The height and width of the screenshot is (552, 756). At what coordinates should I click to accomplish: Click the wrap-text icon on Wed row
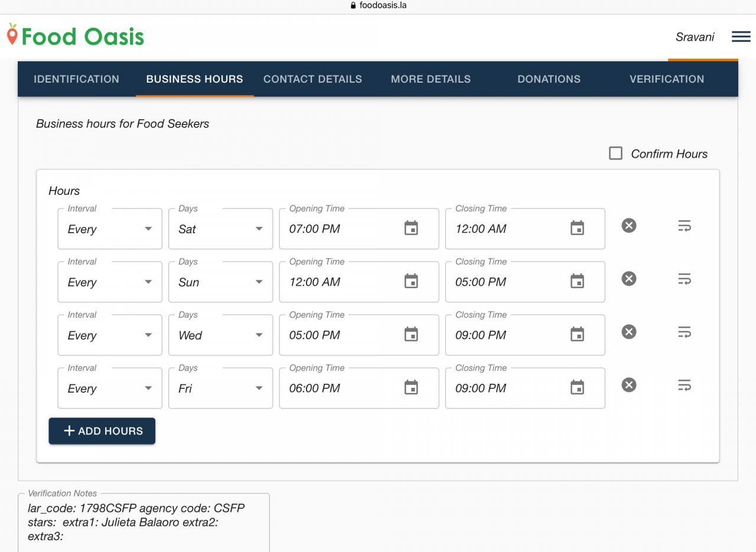pyautogui.click(x=685, y=332)
